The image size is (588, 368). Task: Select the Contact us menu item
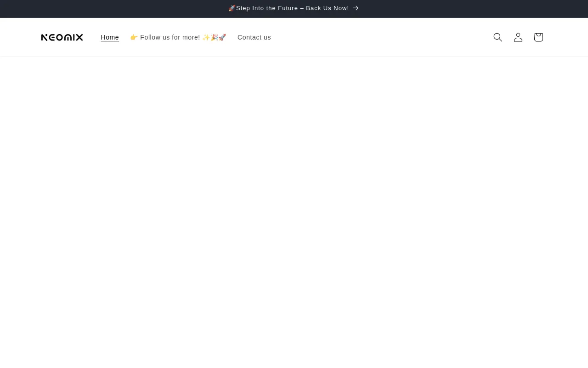pyautogui.click(x=254, y=37)
